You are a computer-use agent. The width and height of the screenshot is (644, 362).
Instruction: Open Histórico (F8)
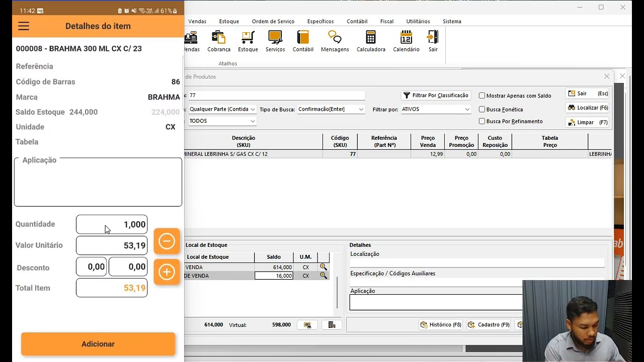[441, 325]
